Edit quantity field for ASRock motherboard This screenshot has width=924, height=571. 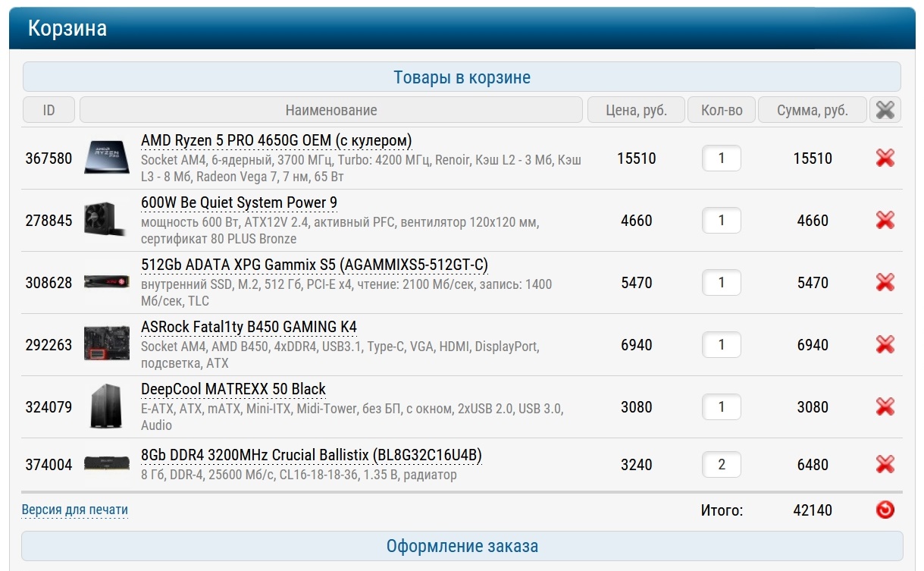pyautogui.click(x=721, y=345)
